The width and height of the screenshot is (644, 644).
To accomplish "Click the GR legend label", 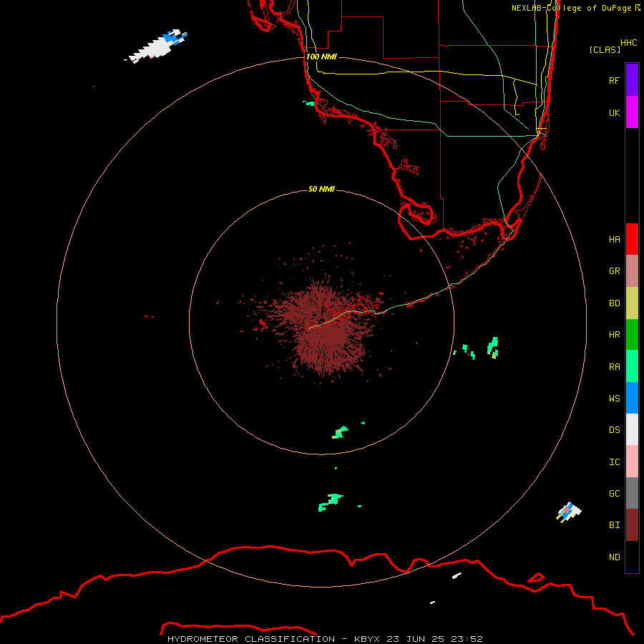I will click(614, 271).
